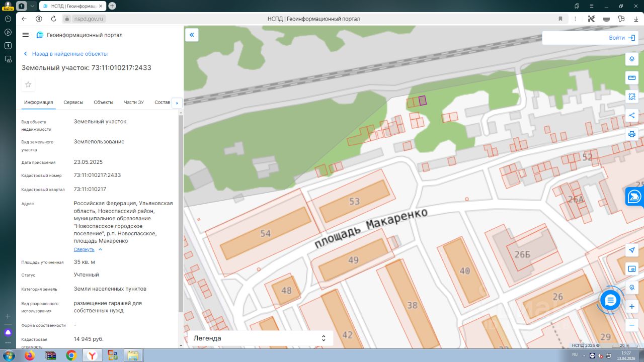Select the cadastral number value 73:11:010217:2433
The image size is (644, 362).
97,175
